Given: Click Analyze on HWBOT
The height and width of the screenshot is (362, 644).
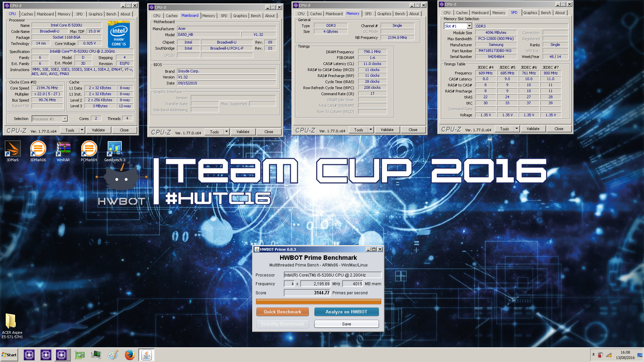Looking at the screenshot, I should (346, 312).
